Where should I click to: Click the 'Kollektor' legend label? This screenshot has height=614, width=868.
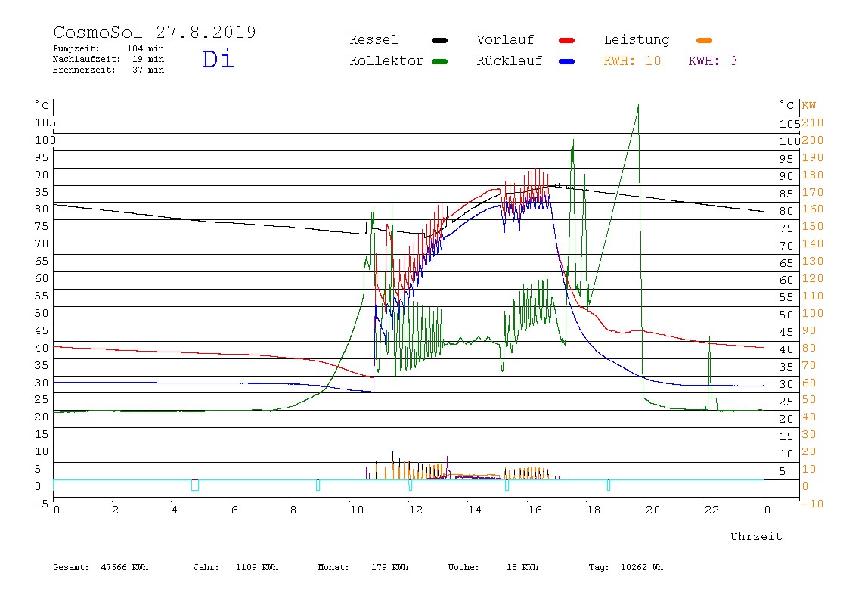tap(386, 61)
